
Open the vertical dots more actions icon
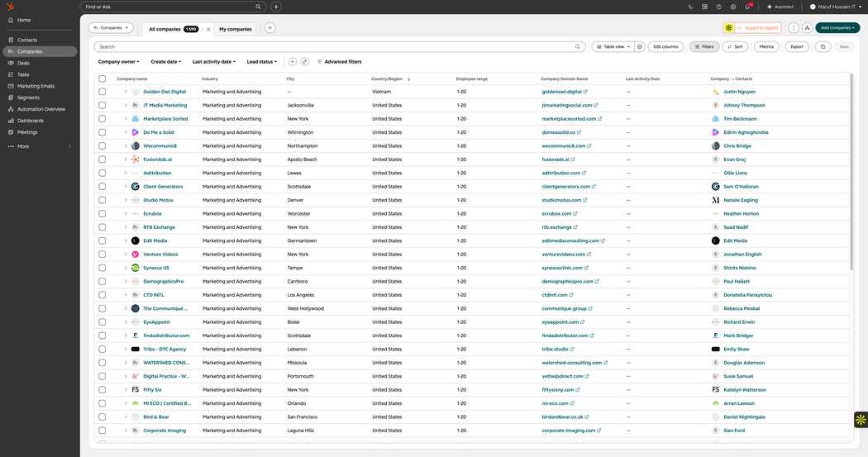(794, 27)
